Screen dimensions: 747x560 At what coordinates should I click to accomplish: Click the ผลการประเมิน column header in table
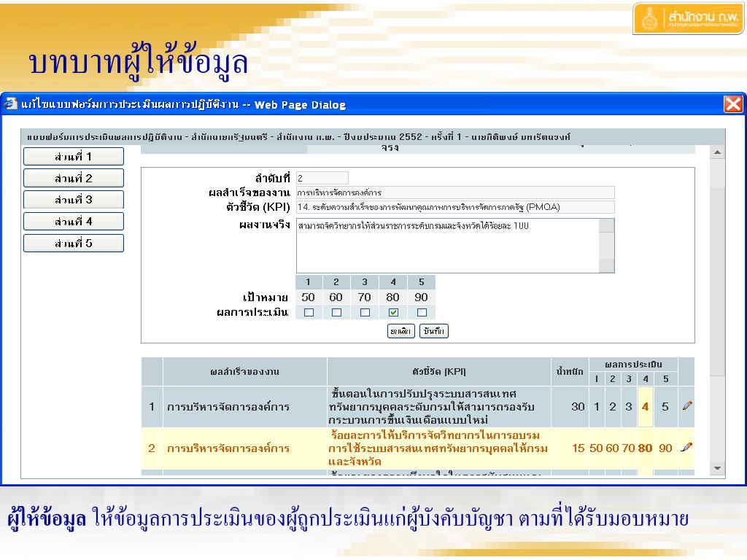point(633,365)
